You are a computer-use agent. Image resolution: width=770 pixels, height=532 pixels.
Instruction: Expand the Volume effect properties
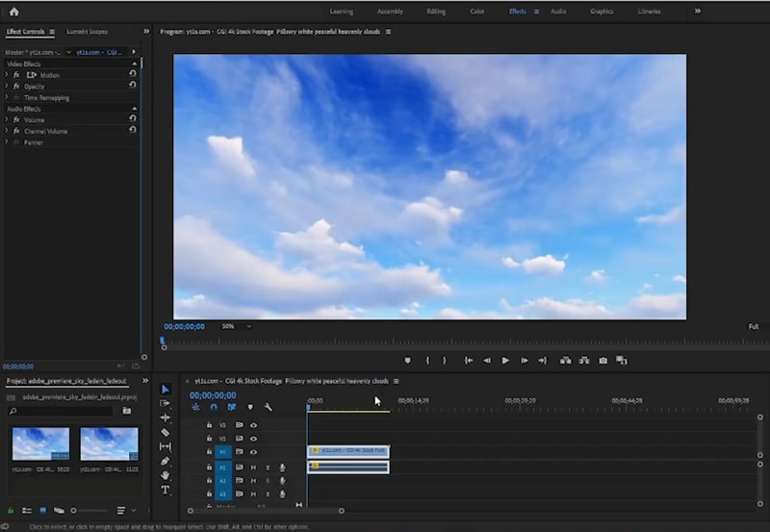point(7,119)
